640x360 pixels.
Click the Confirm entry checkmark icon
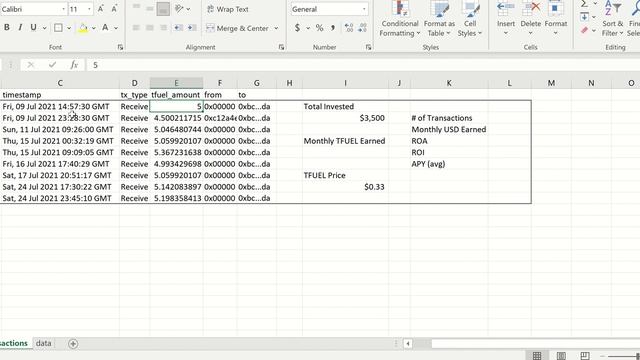(52, 65)
